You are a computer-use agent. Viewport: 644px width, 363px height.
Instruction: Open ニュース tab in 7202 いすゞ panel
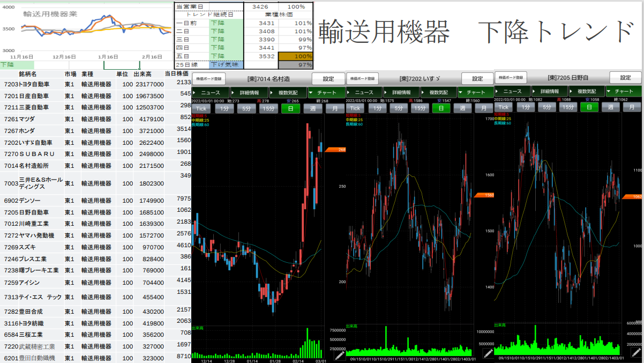tap(364, 92)
